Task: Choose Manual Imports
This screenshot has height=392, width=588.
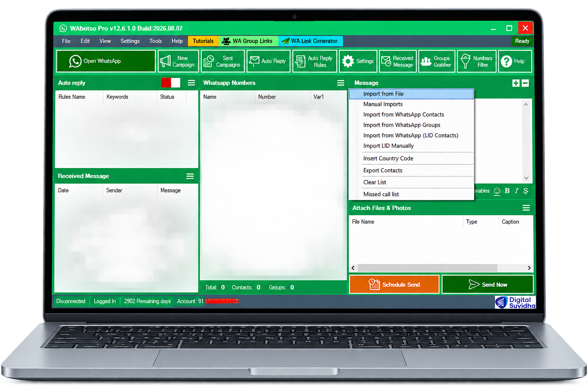Action: [411, 104]
